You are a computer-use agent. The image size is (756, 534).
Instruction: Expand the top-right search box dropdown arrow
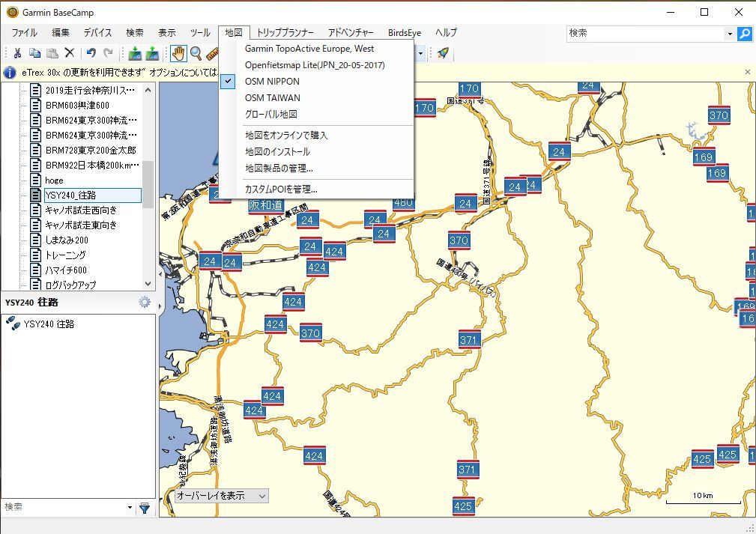tap(730, 34)
